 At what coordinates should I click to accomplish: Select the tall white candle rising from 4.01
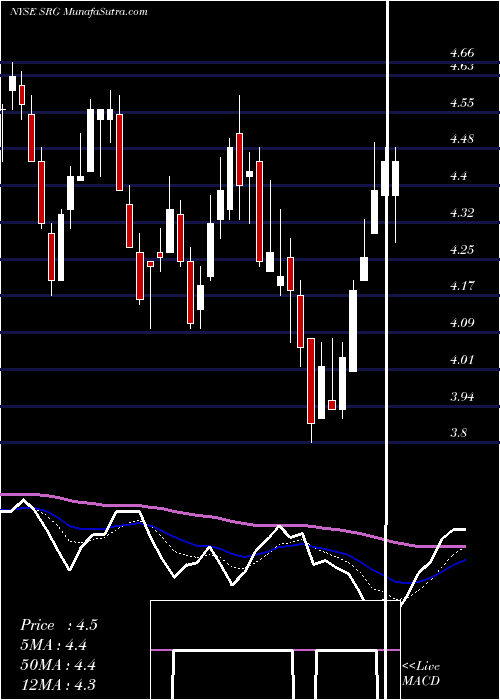point(353,331)
